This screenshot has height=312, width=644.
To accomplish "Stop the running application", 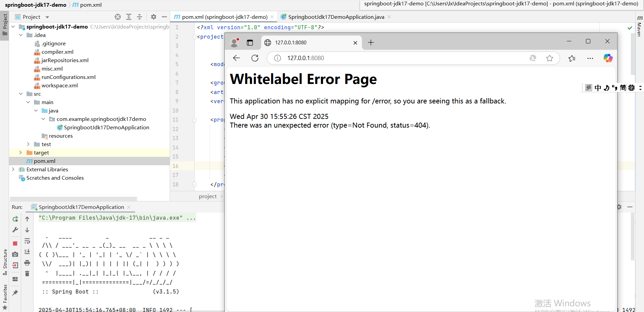I will (x=15, y=243).
